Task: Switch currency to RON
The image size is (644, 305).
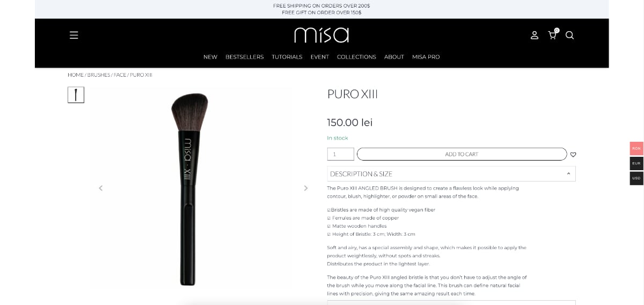Action: 636,148
